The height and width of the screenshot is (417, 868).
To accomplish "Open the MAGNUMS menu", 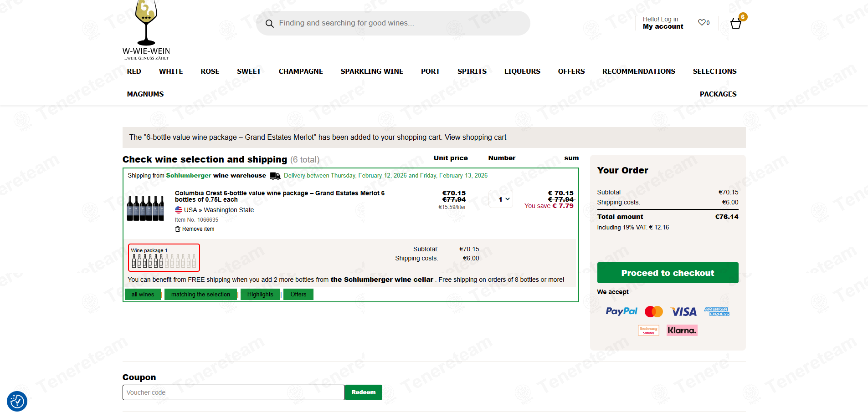I will [x=145, y=94].
